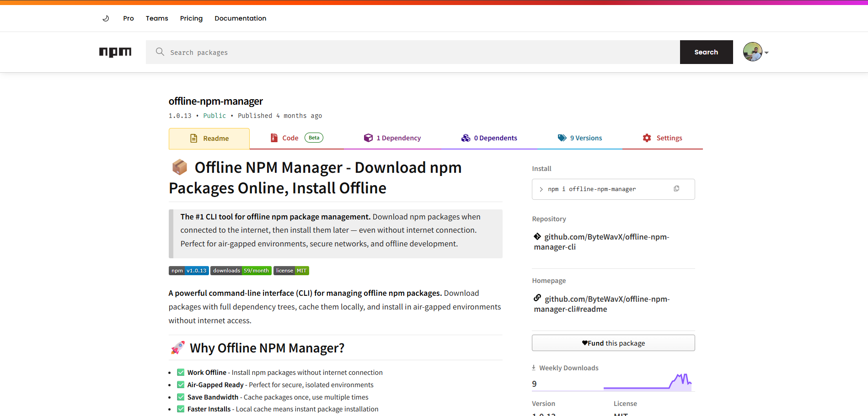Screen dimensions: 868x416
Task: Focus the Search packages input field
Action: click(413, 52)
